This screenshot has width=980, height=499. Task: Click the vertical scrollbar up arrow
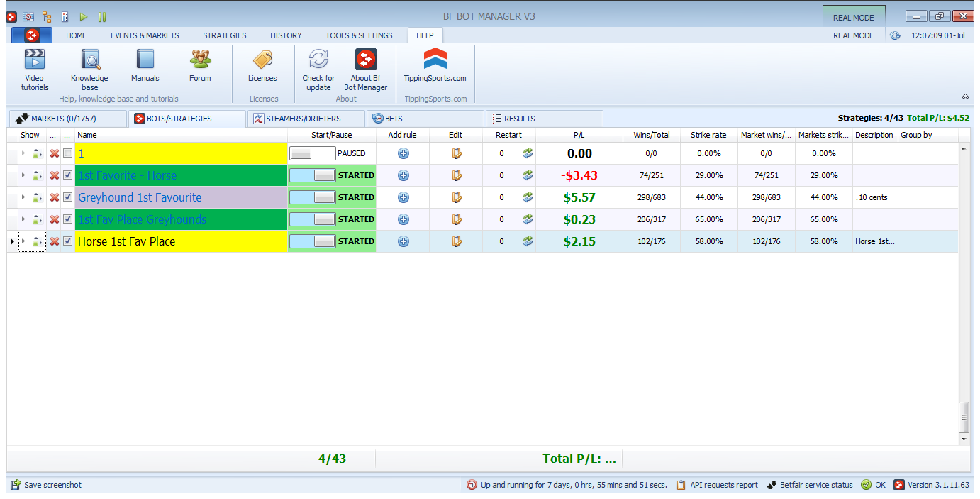coord(963,148)
